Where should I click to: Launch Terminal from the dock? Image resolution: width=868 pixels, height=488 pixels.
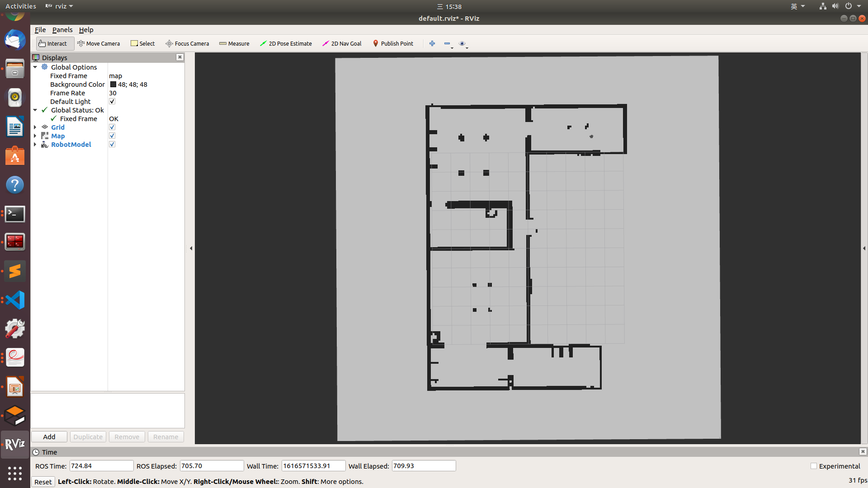pyautogui.click(x=15, y=214)
